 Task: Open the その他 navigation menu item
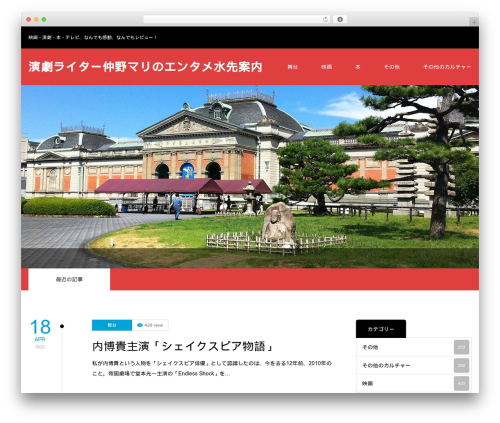pos(392,67)
